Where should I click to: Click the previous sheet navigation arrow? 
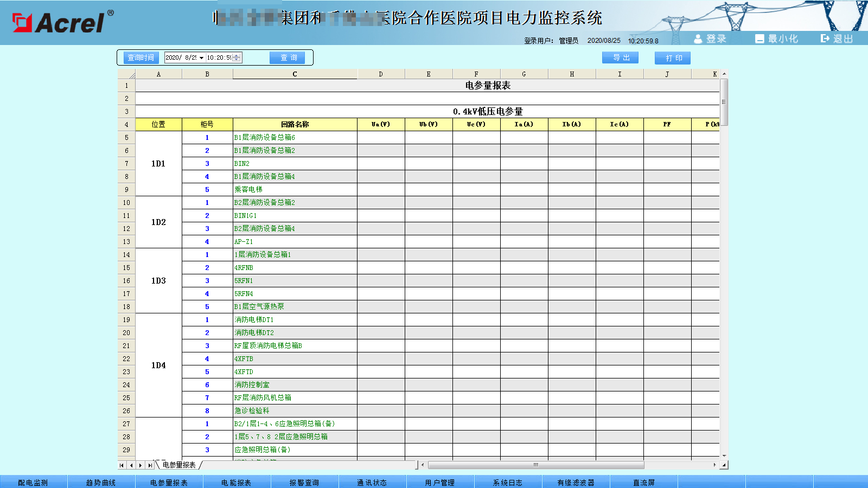[131, 465]
